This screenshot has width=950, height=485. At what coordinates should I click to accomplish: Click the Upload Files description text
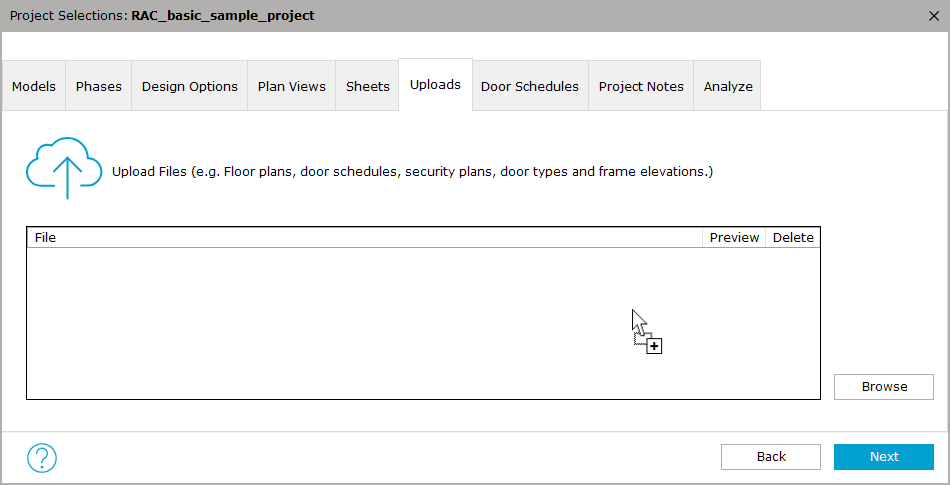point(413,171)
